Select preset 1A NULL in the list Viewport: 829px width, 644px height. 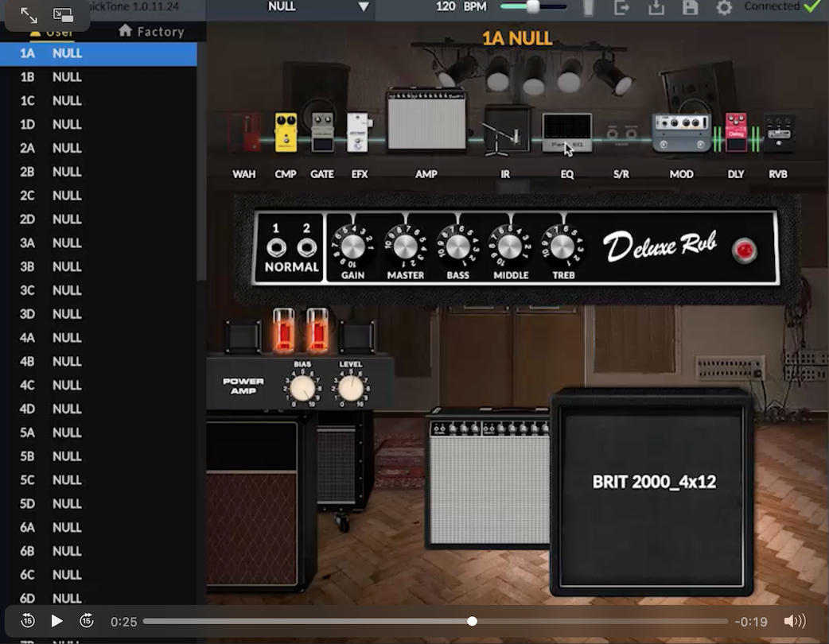click(99, 54)
